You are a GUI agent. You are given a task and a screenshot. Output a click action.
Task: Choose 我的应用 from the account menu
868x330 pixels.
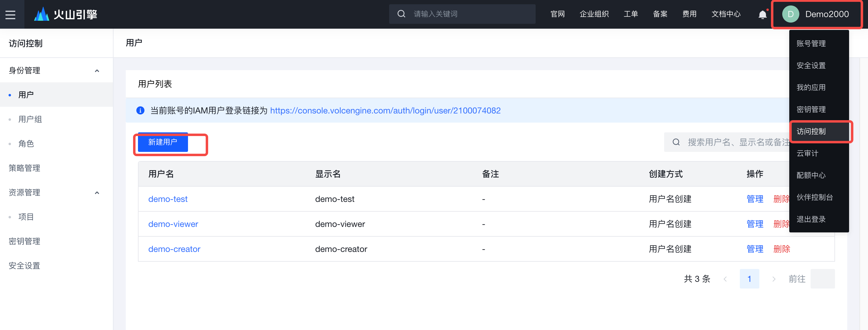click(819, 88)
